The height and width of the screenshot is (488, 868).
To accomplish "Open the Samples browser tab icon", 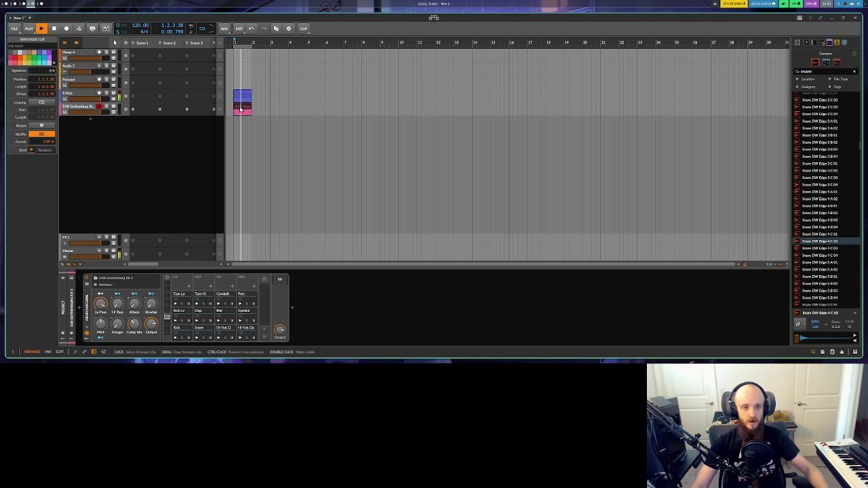I will pos(829,43).
